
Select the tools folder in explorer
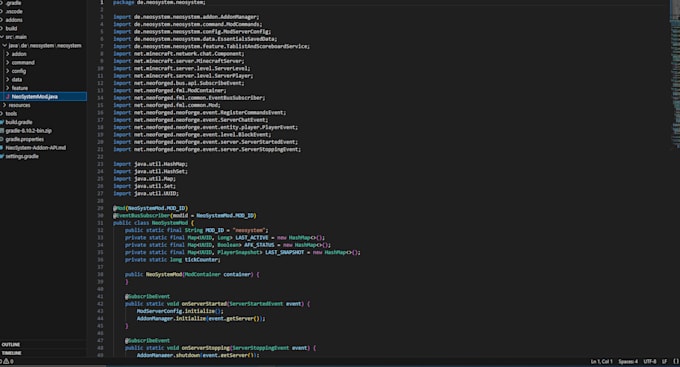click(x=12, y=114)
